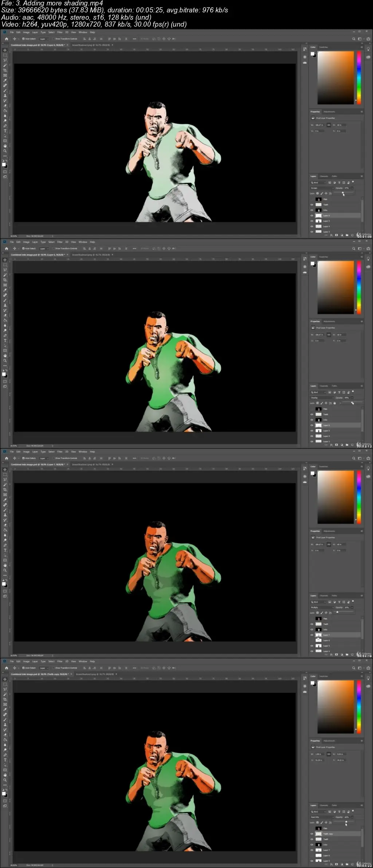Viewport: 373px width, 868px height.
Task: Open the Hard Mix blend mode dropdown
Action: 322,817
